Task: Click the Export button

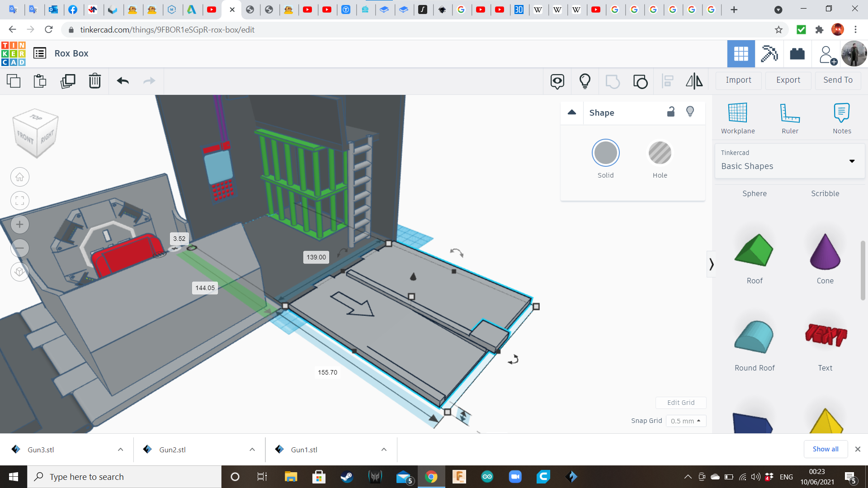Action: coord(788,80)
